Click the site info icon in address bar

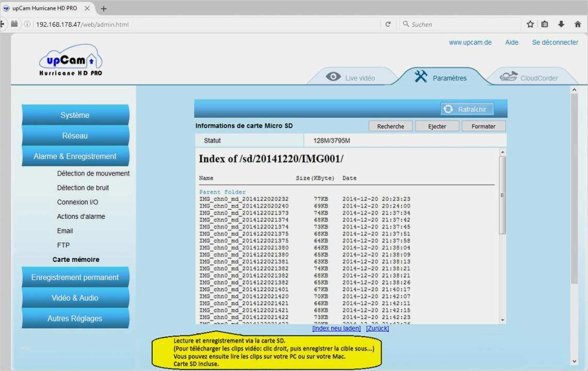coord(27,24)
